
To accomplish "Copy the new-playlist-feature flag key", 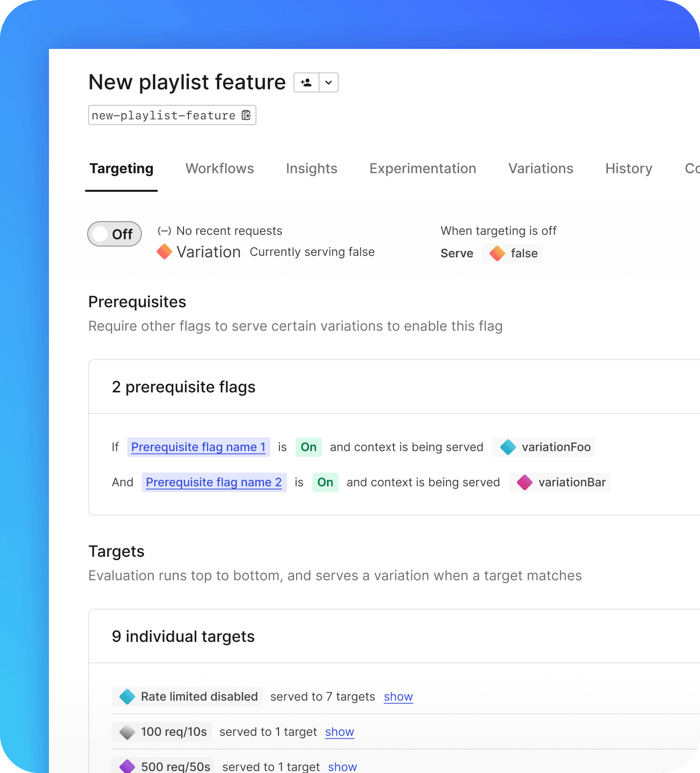I will click(246, 115).
